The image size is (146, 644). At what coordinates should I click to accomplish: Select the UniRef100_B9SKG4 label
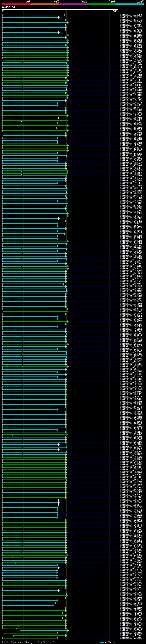(x=131, y=47)
